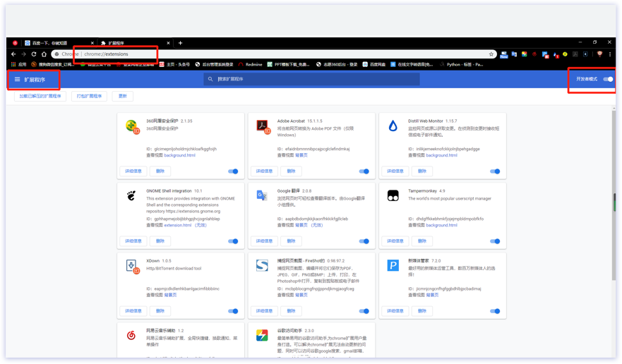
Task: Disable the 新媒体管家 extension toggle
Action: [x=495, y=311]
